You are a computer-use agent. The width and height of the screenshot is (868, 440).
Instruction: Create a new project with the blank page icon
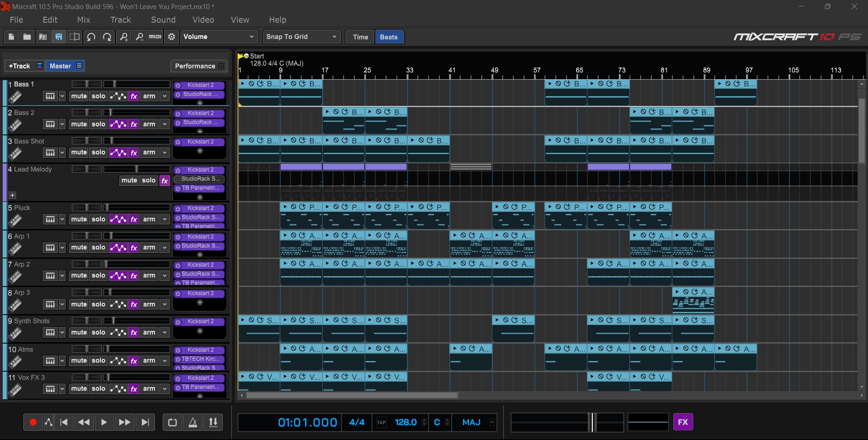(x=11, y=37)
